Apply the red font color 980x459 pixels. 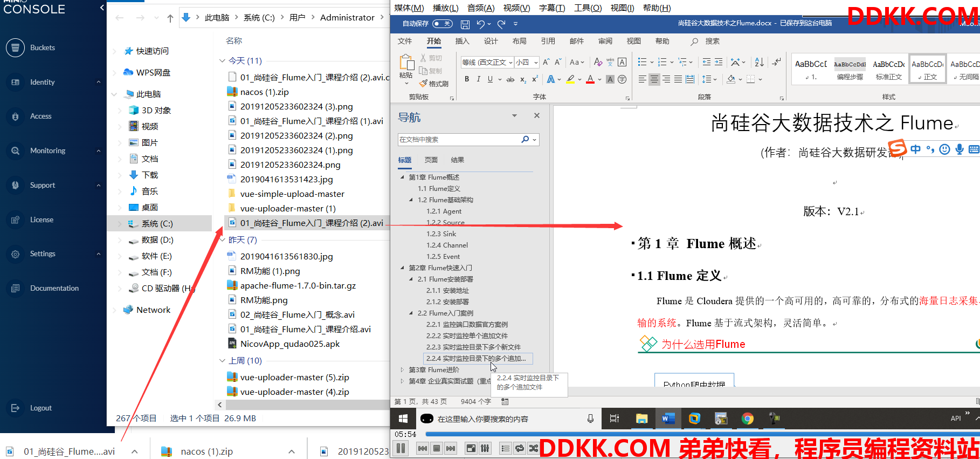590,79
